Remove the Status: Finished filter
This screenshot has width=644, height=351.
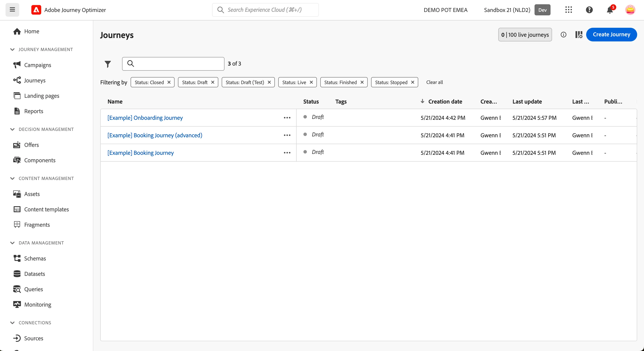pyautogui.click(x=362, y=82)
